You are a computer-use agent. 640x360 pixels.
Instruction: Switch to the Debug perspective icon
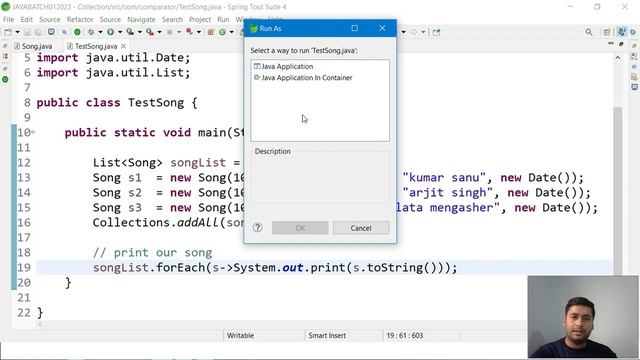coord(633,32)
